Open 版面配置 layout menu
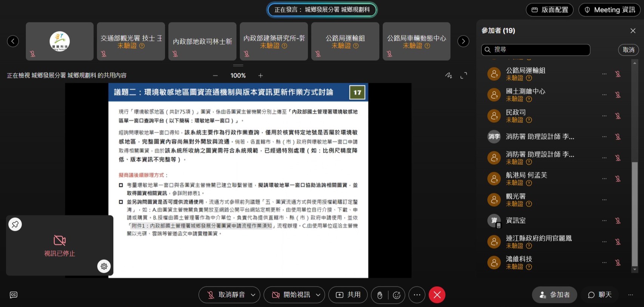644x307 pixels. (x=550, y=10)
